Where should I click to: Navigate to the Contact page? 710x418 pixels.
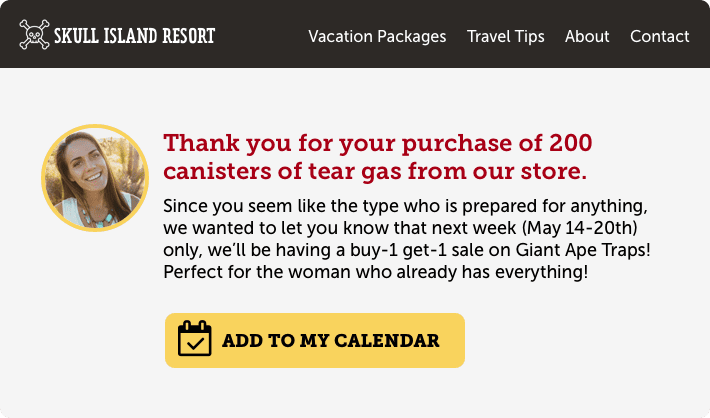pos(659,36)
